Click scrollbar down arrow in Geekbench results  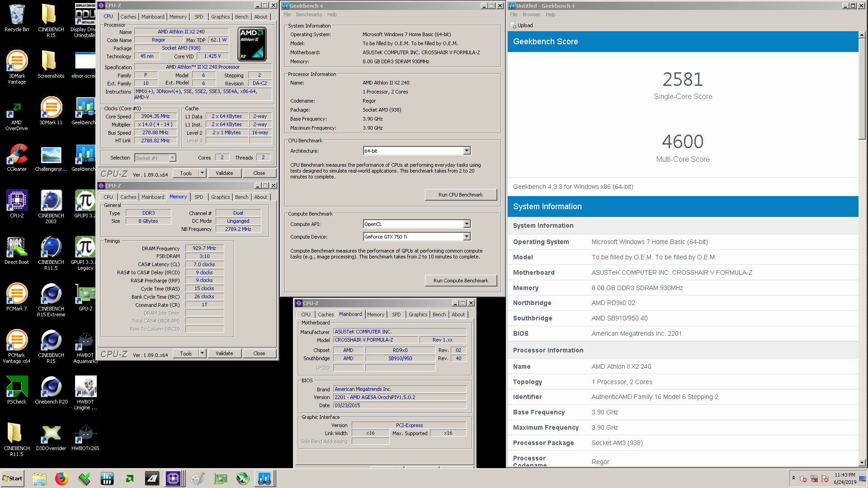click(x=862, y=463)
